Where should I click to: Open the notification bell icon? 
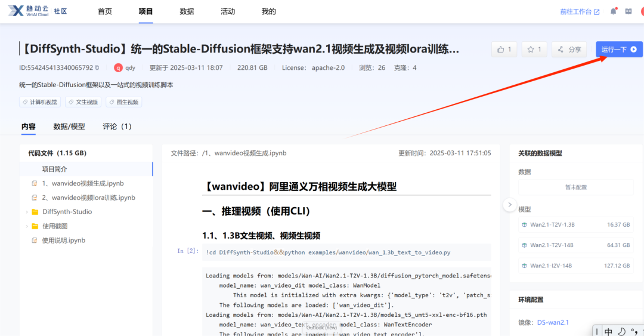click(613, 11)
